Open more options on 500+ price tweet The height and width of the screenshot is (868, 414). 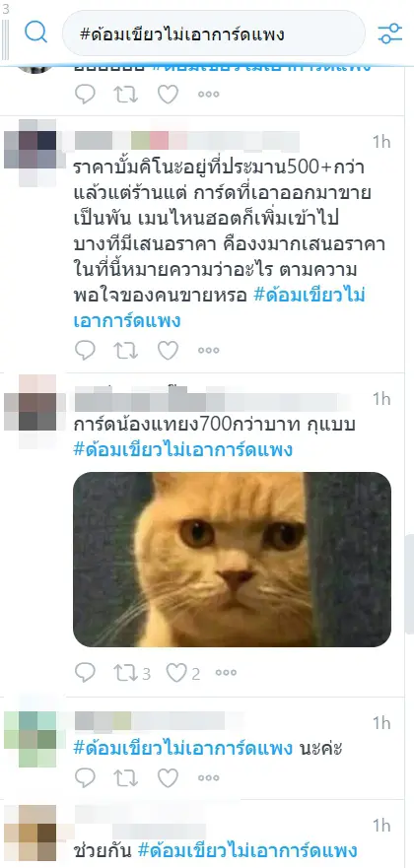[209, 351]
